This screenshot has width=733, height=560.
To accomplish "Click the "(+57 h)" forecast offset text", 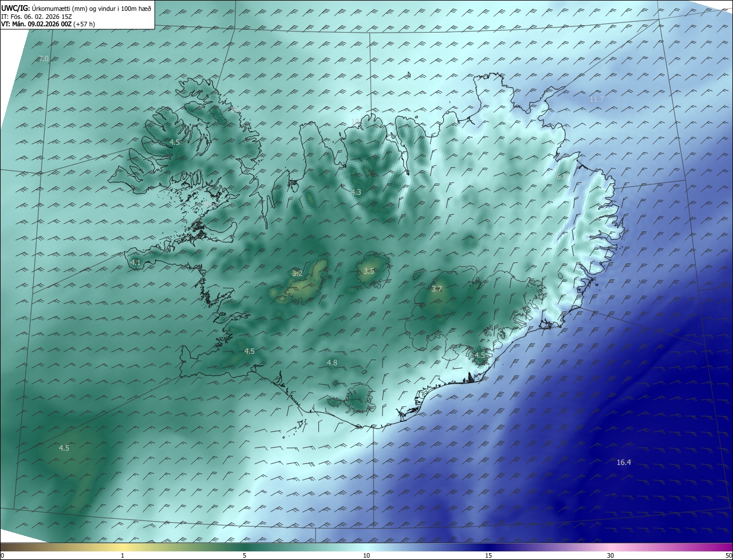I will 84,24.
